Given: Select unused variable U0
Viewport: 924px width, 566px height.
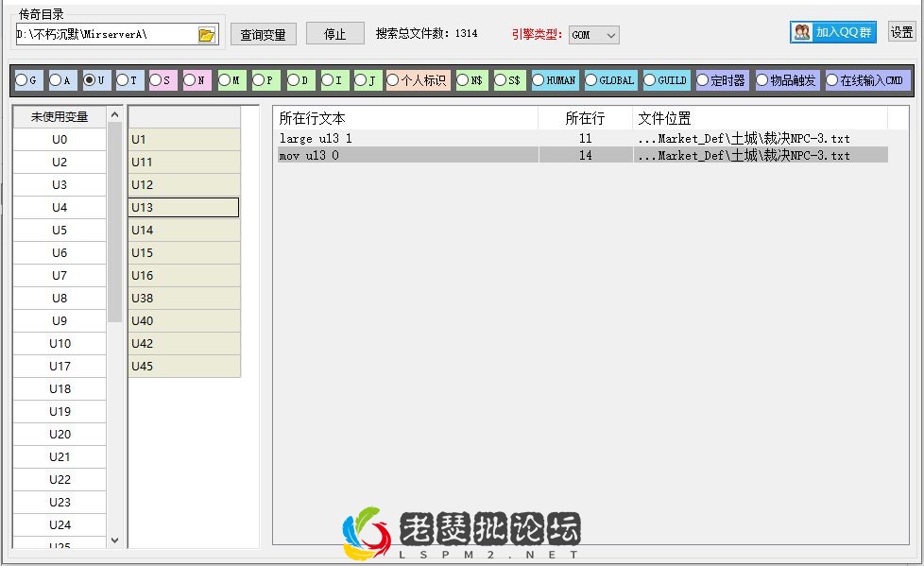Looking at the screenshot, I should (x=60, y=140).
